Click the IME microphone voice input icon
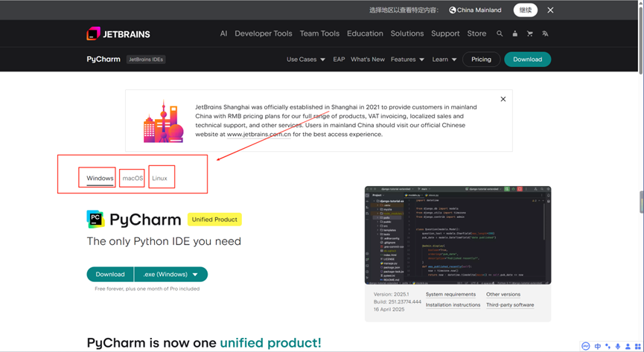 (x=618, y=346)
